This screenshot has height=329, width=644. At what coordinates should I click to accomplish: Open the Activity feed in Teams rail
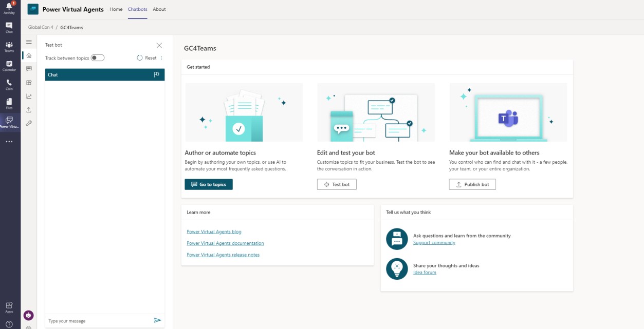[x=9, y=8]
